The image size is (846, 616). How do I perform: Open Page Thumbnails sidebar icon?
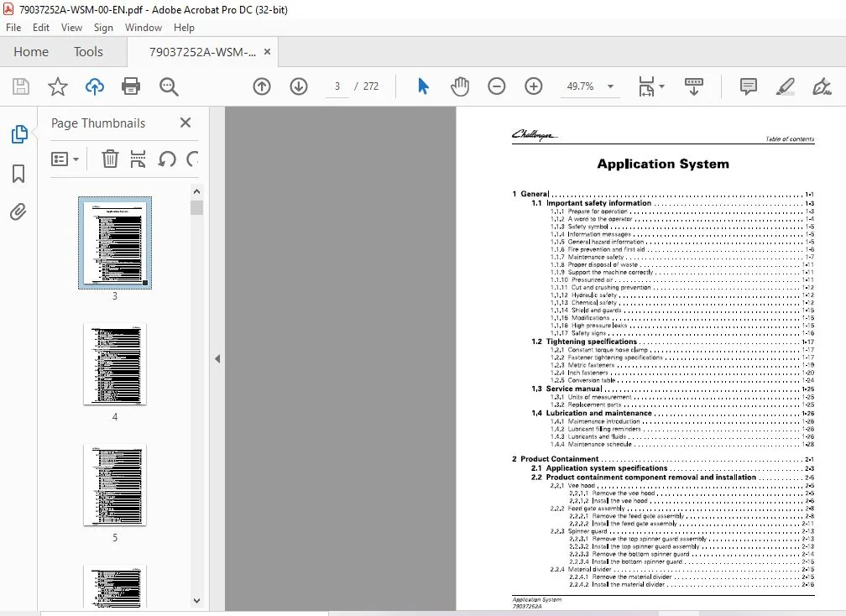click(x=18, y=134)
